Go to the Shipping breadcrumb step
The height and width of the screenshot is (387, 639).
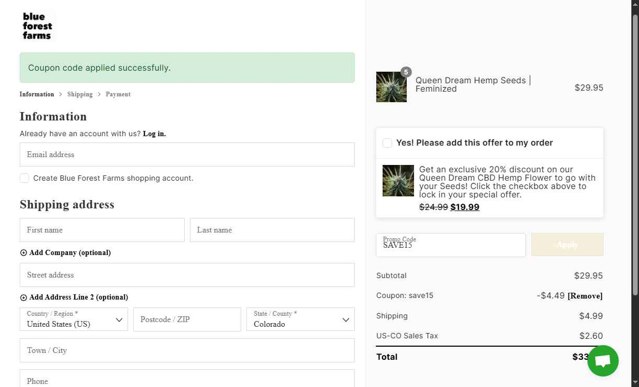point(80,94)
